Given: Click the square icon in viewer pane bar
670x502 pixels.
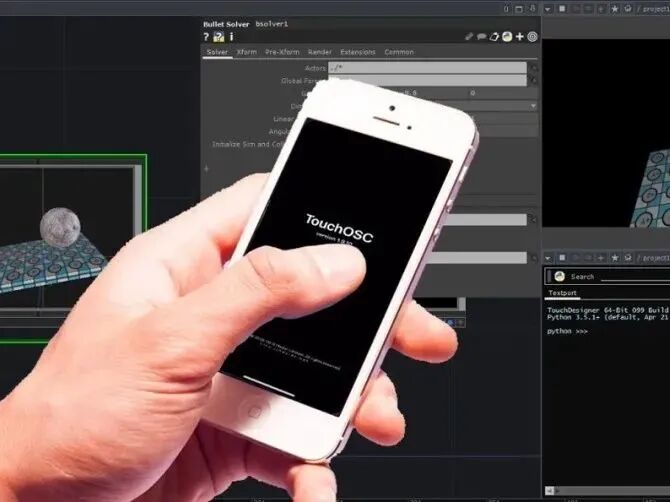Looking at the screenshot, I should (x=562, y=9).
